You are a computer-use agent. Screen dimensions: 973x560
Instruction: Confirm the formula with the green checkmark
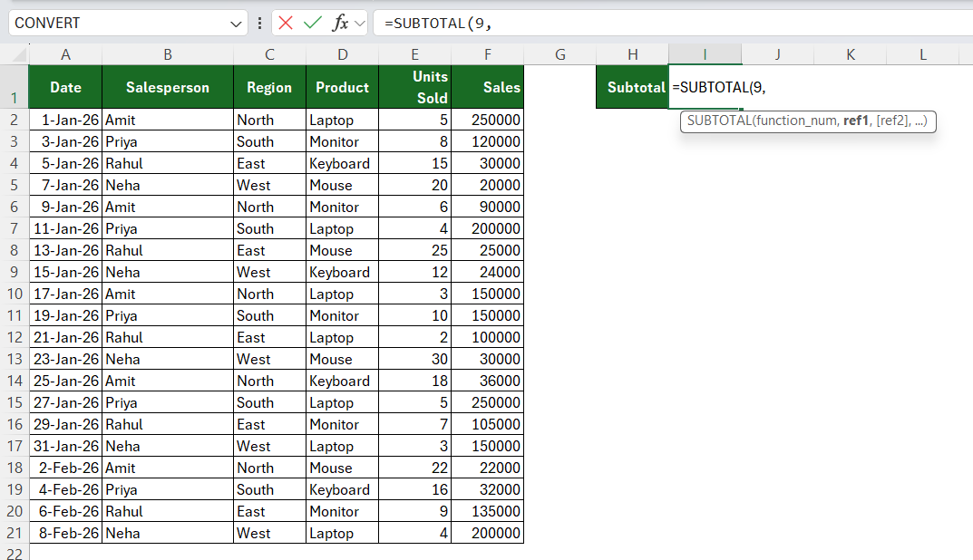pyautogui.click(x=313, y=23)
